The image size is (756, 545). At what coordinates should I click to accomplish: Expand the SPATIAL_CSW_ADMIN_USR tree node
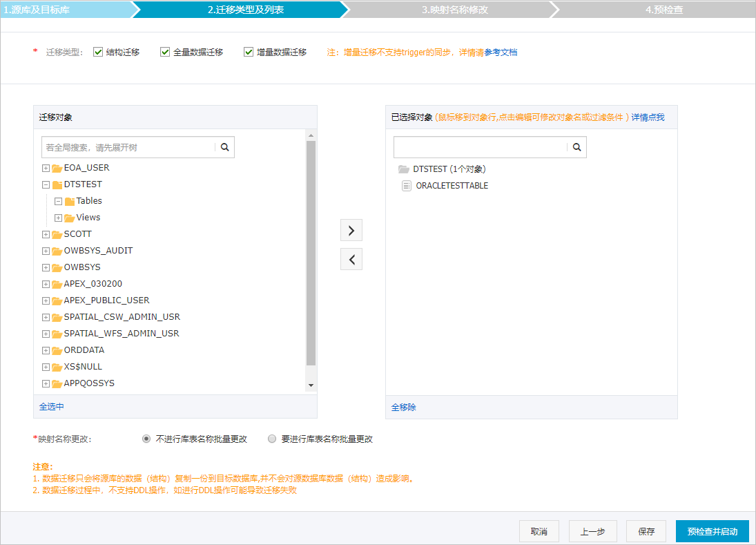point(46,317)
